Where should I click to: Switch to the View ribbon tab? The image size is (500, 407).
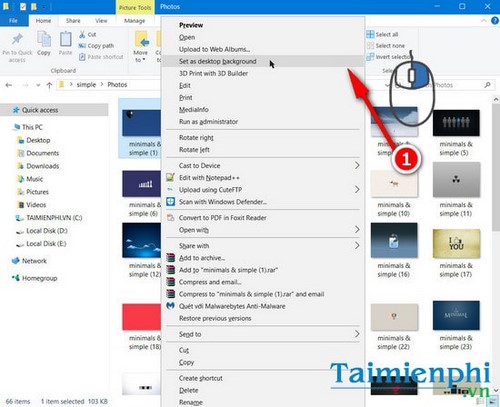101,21
